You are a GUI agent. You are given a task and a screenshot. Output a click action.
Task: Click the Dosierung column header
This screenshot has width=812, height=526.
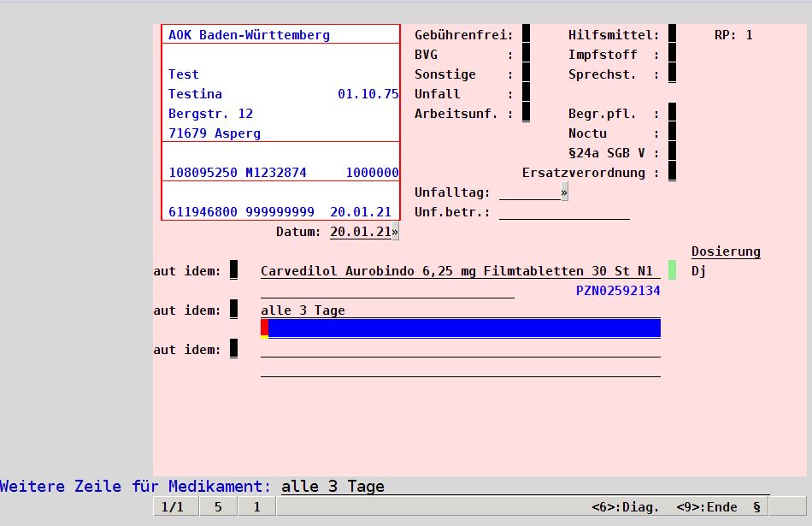726,251
